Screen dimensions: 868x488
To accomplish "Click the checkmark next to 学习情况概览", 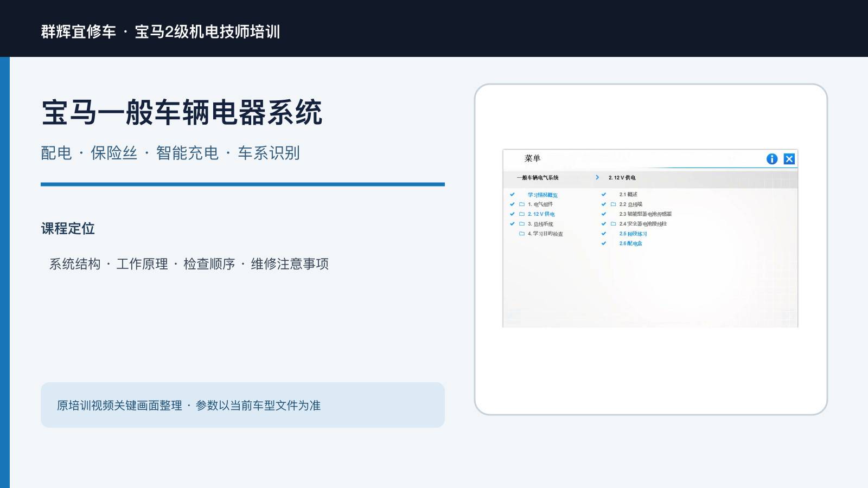I will 512,194.
